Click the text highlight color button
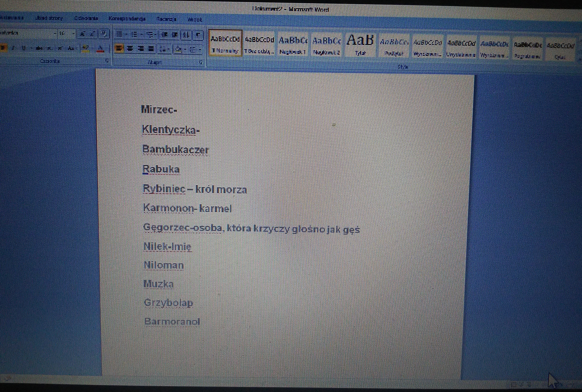Viewport: 582px width, 392px height. (86, 48)
